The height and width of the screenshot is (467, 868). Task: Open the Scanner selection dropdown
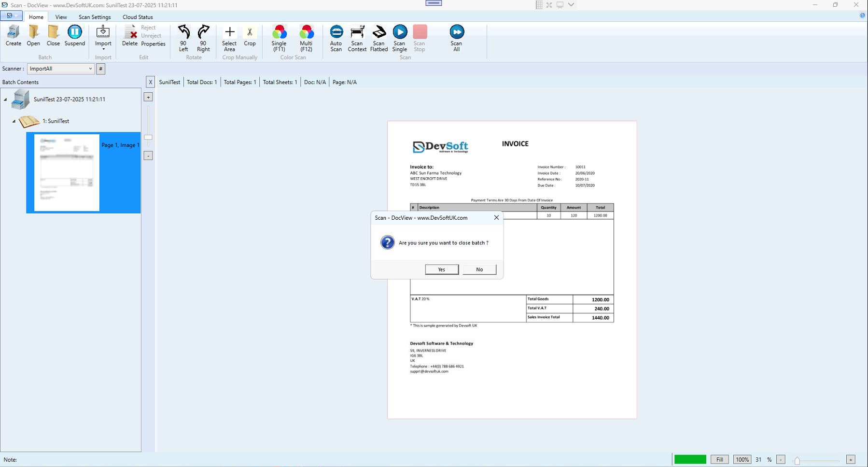coord(91,69)
